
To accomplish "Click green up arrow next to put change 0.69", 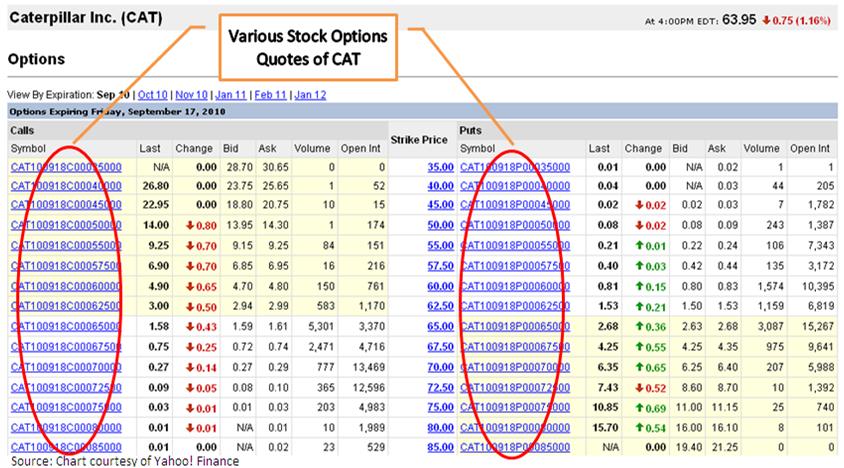I will pos(641,407).
